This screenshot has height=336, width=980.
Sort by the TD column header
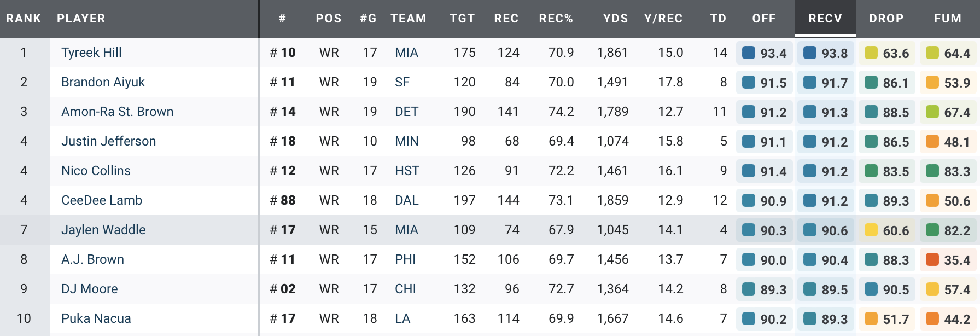[718, 19]
